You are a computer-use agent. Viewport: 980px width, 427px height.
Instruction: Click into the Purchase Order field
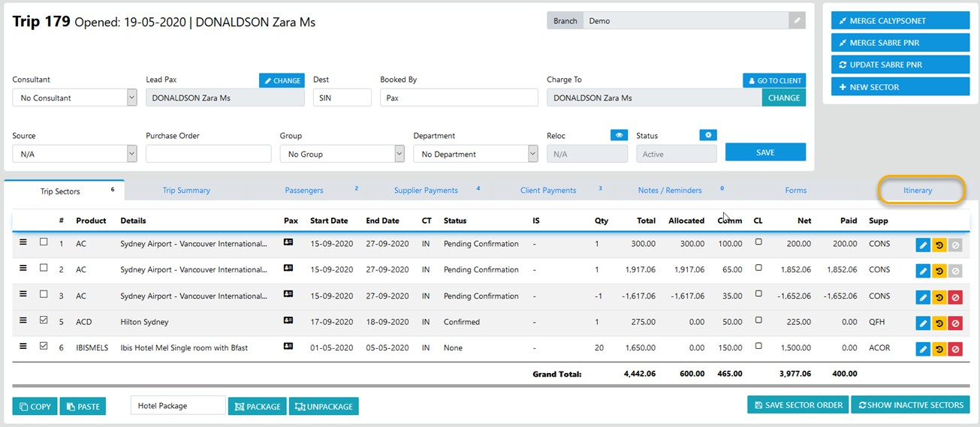[x=208, y=154]
